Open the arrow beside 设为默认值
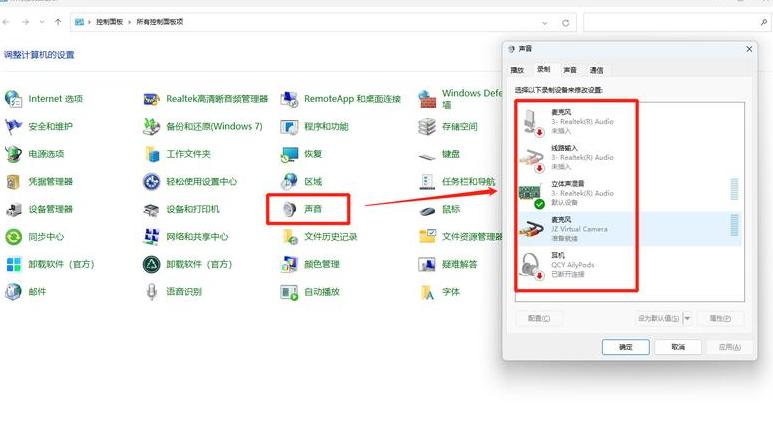The height and width of the screenshot is (440, 773). [688, 319]
